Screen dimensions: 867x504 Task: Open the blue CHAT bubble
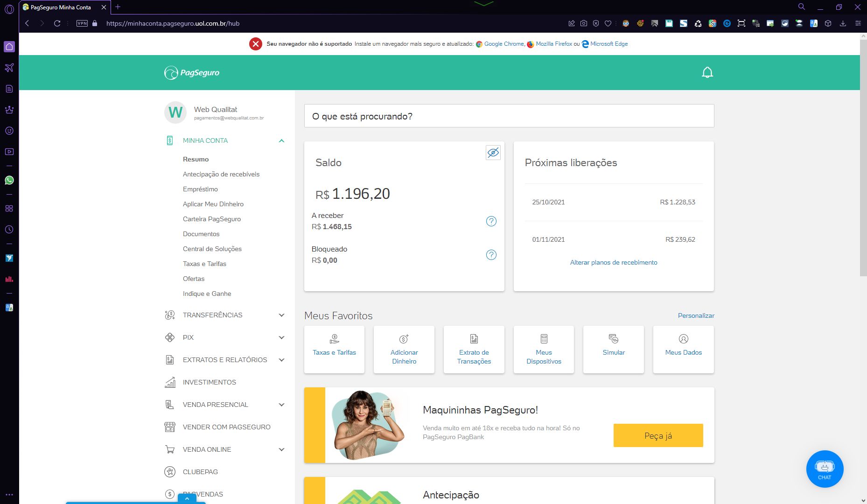(x=825, y=469)
